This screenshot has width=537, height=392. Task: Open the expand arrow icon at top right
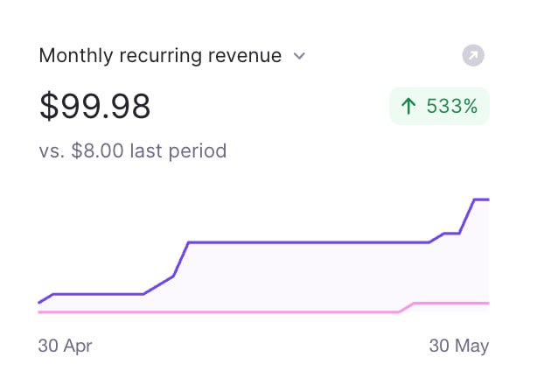[x=473, y=55]
